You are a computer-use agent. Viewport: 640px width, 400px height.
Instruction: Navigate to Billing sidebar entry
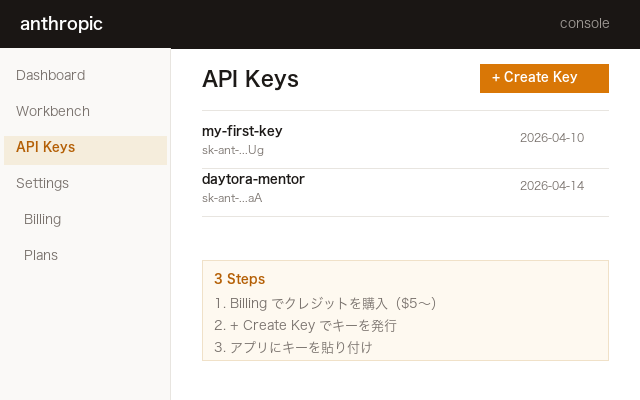point(42,219)
